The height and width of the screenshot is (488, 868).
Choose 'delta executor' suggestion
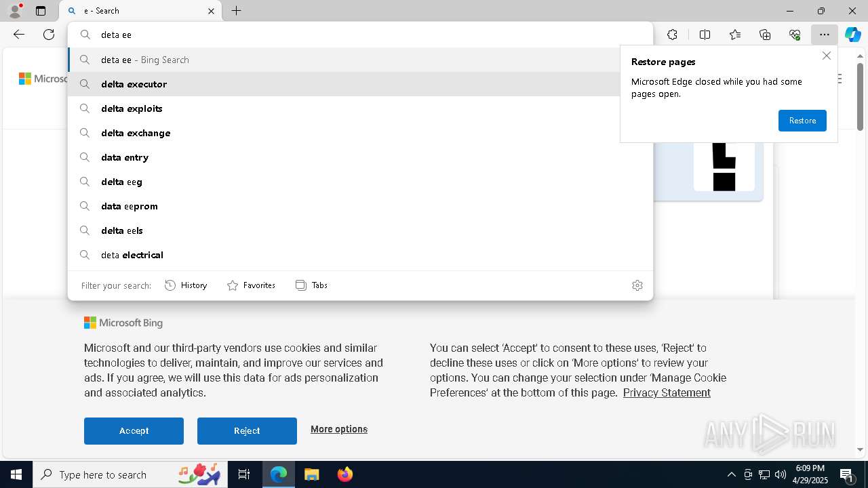click(x=360, y=84)
